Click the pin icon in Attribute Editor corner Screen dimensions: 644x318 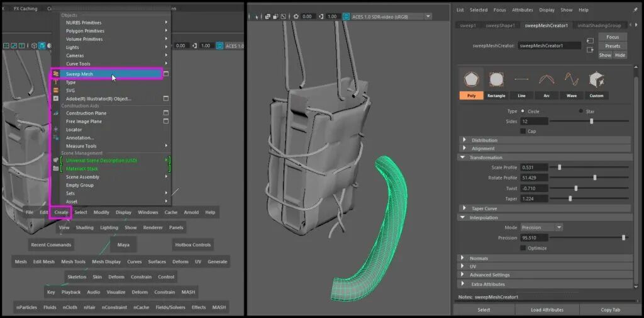[x=636, y=10]
